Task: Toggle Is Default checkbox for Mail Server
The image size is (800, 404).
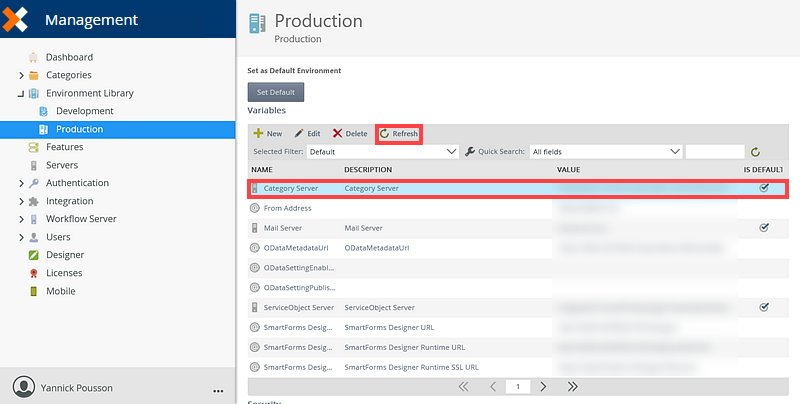Action: 764,228
